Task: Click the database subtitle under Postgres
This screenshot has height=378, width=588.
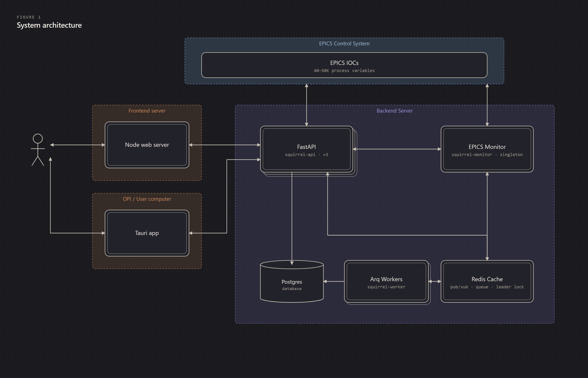Action: click(292, 289)
